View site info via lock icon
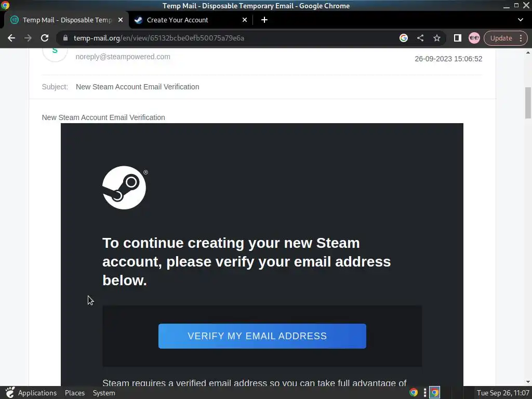 pos(65,38)
